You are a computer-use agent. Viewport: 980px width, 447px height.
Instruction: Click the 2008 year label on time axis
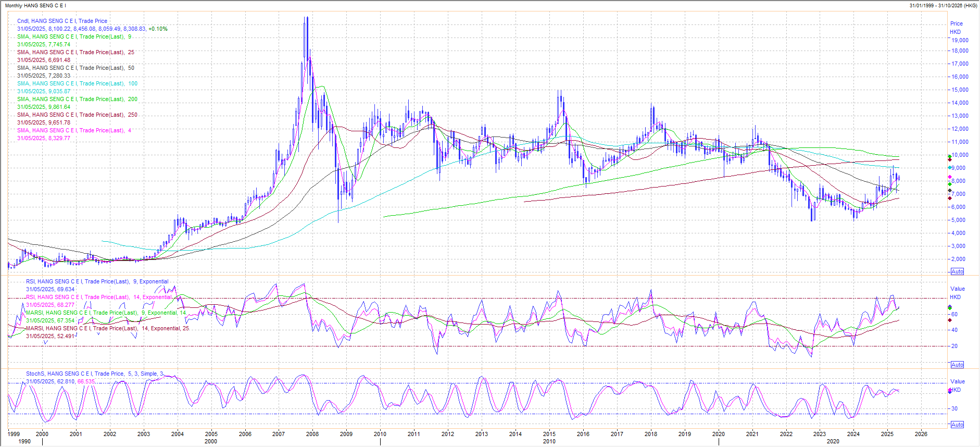[x=312, y=434]
